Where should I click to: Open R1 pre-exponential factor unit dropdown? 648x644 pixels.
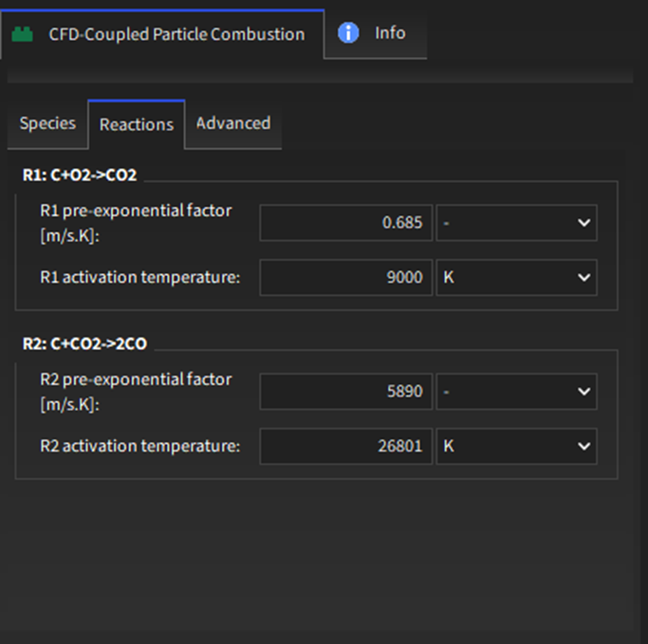point(516,222)
